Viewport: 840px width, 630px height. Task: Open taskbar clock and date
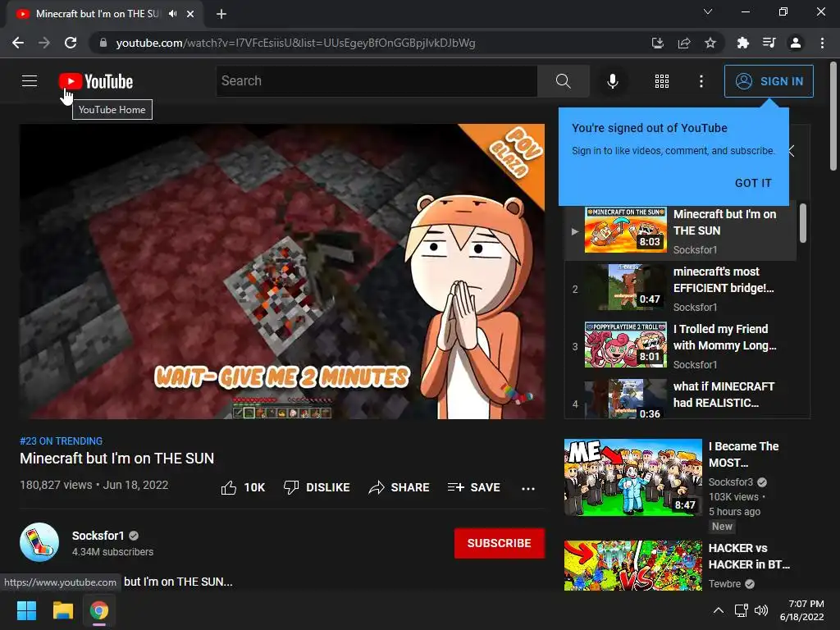pos(802,610)
